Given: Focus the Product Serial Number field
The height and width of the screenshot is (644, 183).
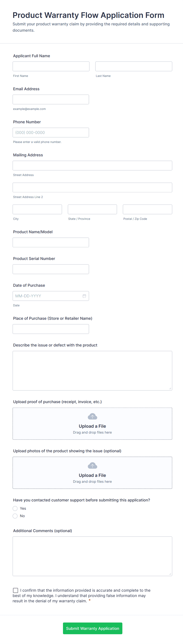Looking at the screenshot, I should pos(51,269).
